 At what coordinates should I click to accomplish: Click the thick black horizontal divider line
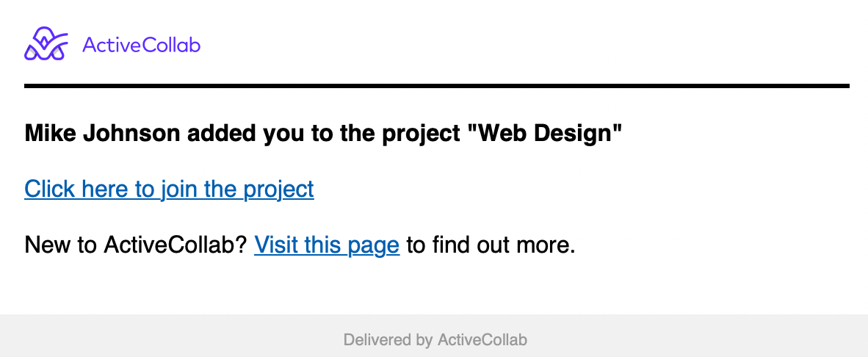[437, 86]
